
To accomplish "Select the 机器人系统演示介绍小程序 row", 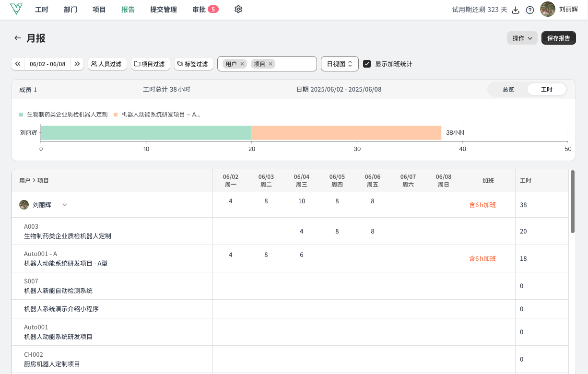I will [290, 309].
